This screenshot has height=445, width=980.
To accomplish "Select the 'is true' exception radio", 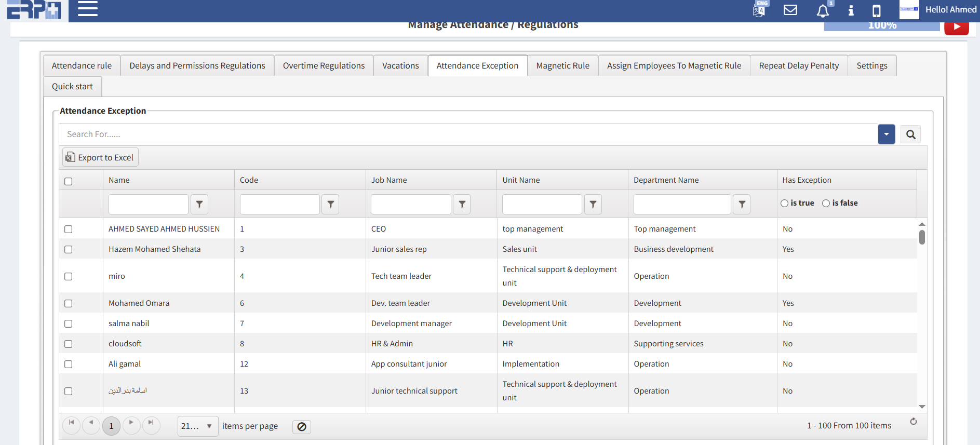I will coord(784,204).
